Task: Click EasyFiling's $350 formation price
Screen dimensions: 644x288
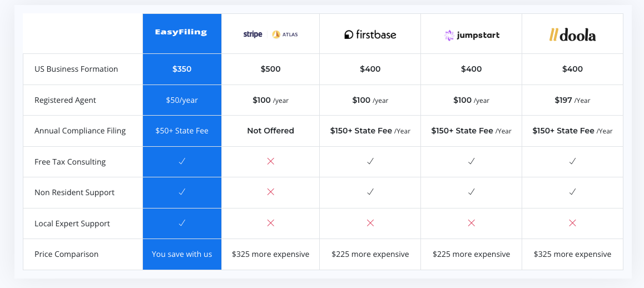Action: [x=182, y=69]
